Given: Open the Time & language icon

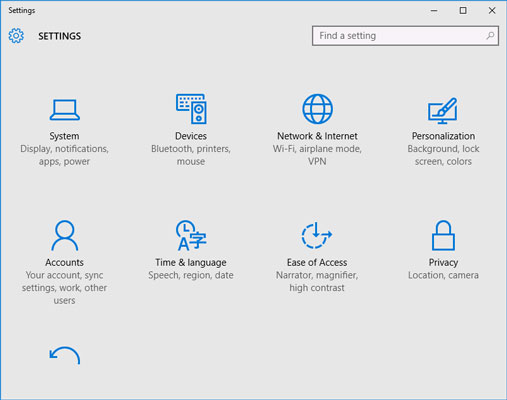Looking at the screenshot, I should click(191, 235).
